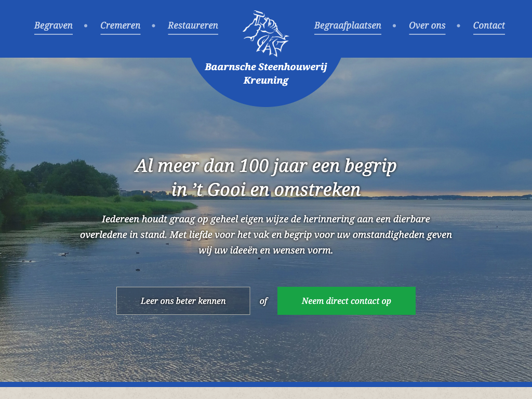Click the word of between the two buttons
This screenshot has height=399, width=532.
coord(263,301)
